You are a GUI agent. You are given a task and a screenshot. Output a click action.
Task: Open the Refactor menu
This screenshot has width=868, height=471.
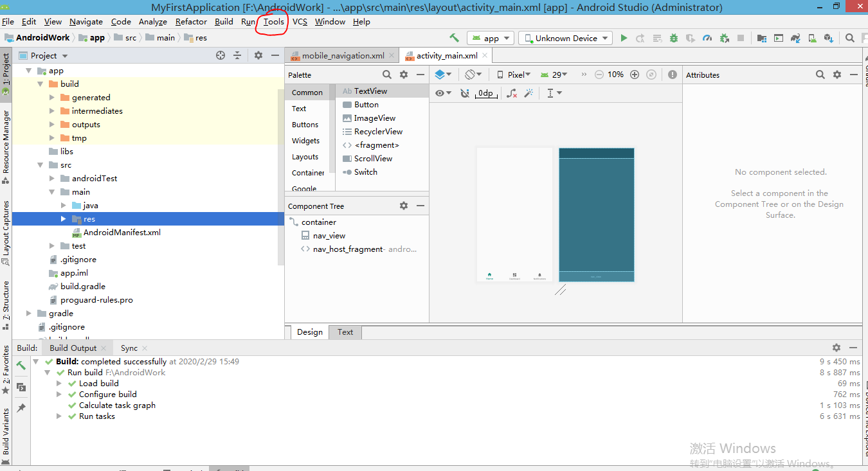click(191, 21)
